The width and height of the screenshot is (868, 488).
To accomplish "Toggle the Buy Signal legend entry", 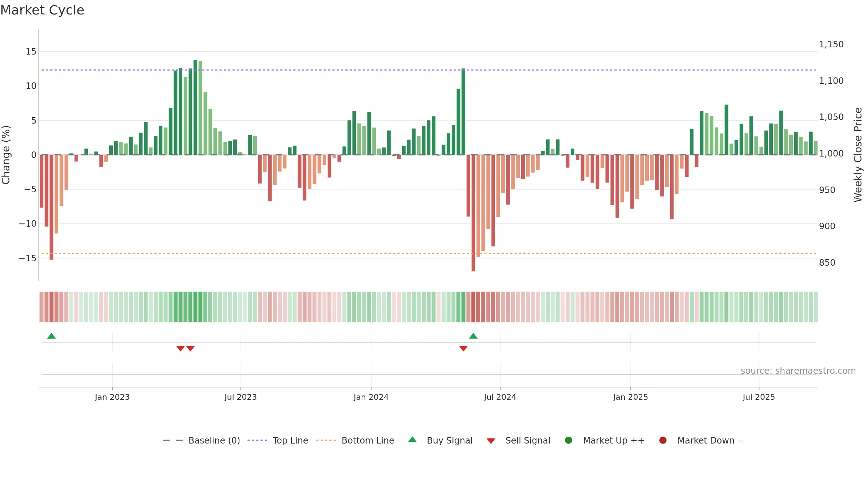I will pyautogui.click(x=440, y=440).
